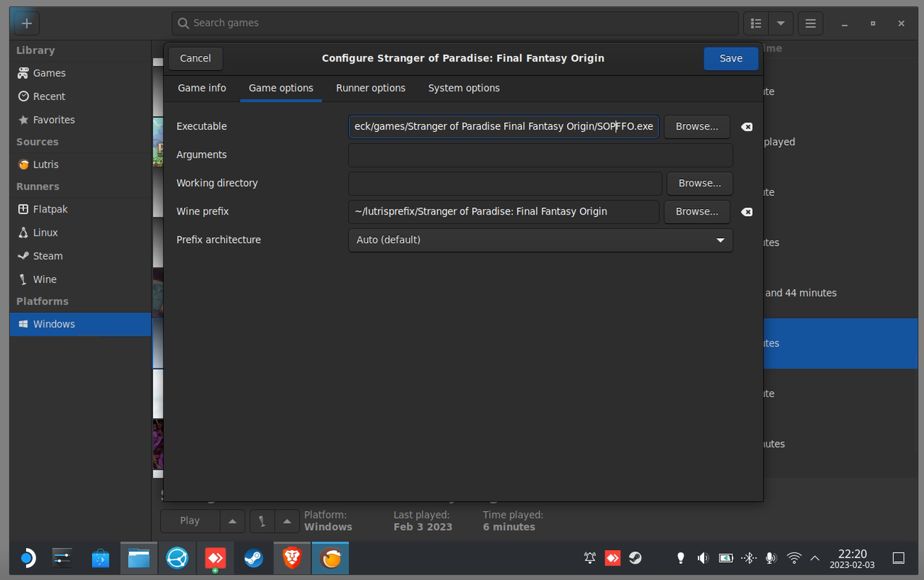Click the lightbulb tray icon
Screen dimensions: 924x580
tap(680, 558)
